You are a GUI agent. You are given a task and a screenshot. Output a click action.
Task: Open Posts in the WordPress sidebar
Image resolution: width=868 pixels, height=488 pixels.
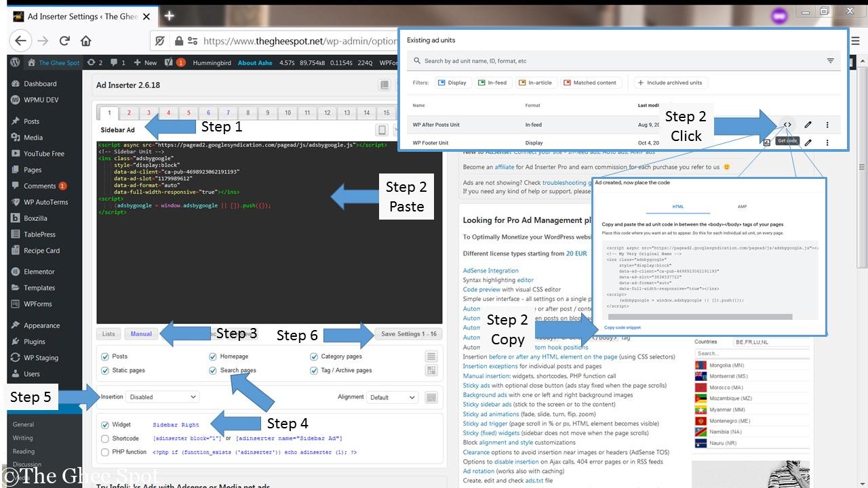click(x=31, y=121)
